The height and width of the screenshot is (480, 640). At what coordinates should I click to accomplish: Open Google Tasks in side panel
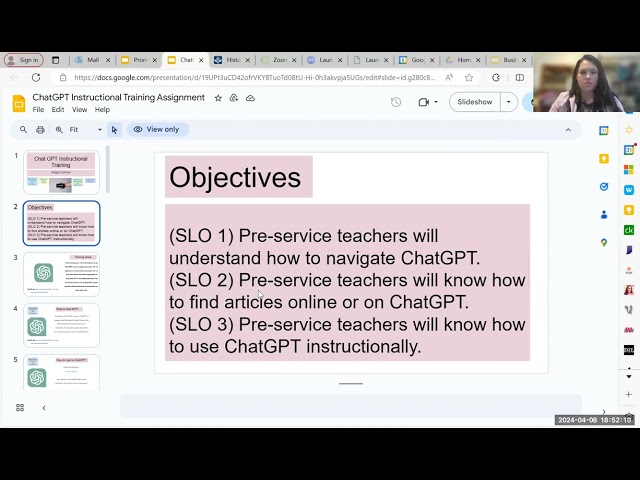coord(604,187)
